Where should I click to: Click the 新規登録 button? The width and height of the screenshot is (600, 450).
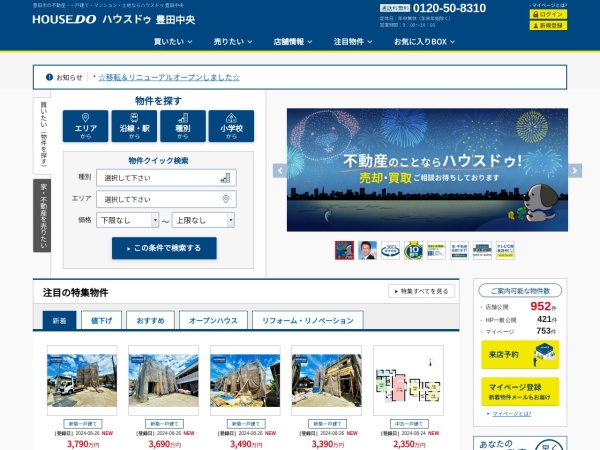click(x=548, y=25)
